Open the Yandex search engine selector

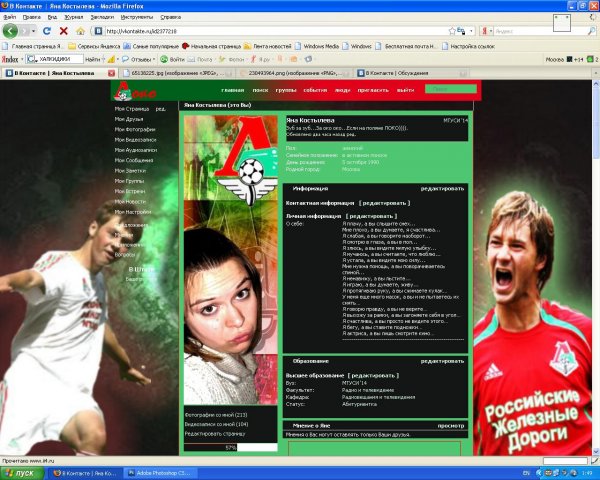point(486,31)
